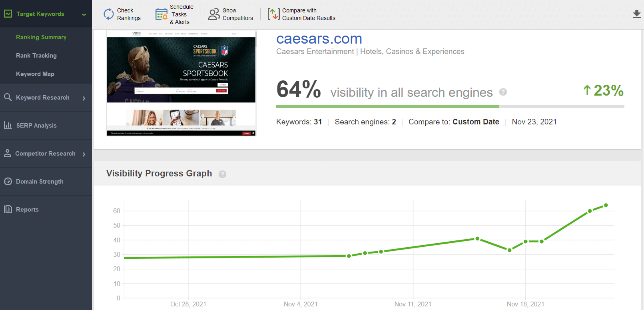644x310 pixels.
Task: Open Rank Tracking in the sidebar
Action: (x=36, y=56)
